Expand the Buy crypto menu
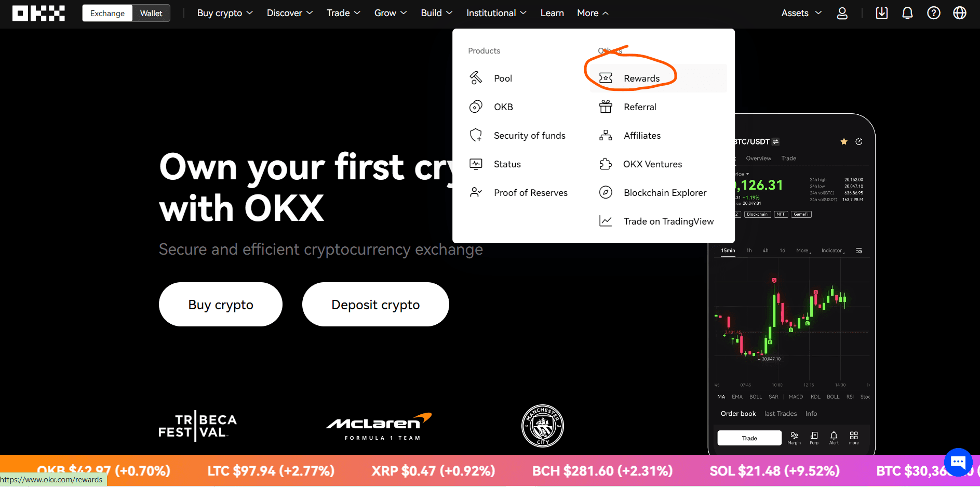 pos(225,13)
